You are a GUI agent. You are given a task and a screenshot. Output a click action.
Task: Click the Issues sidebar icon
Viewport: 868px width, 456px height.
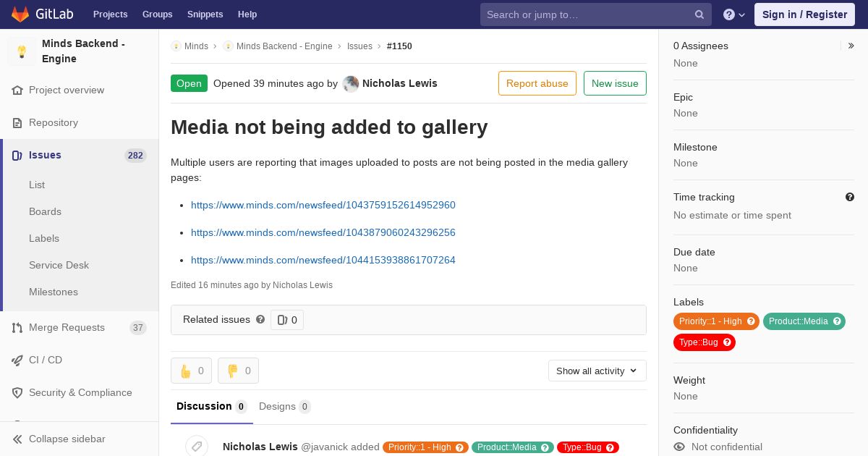pyautogui.click(x=17, y=156)
